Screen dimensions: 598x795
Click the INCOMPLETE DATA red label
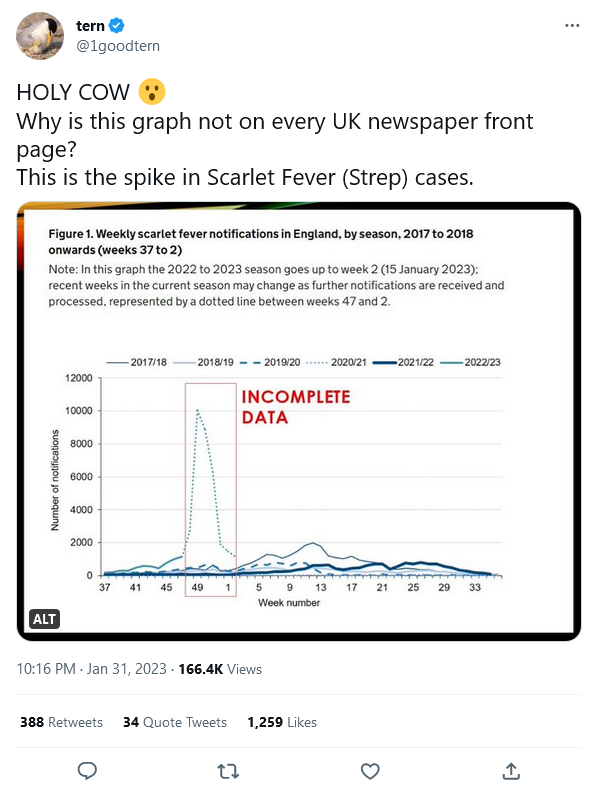296,407
